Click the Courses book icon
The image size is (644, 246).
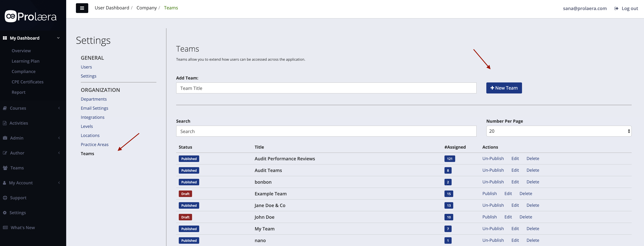(x=5, y=108)
